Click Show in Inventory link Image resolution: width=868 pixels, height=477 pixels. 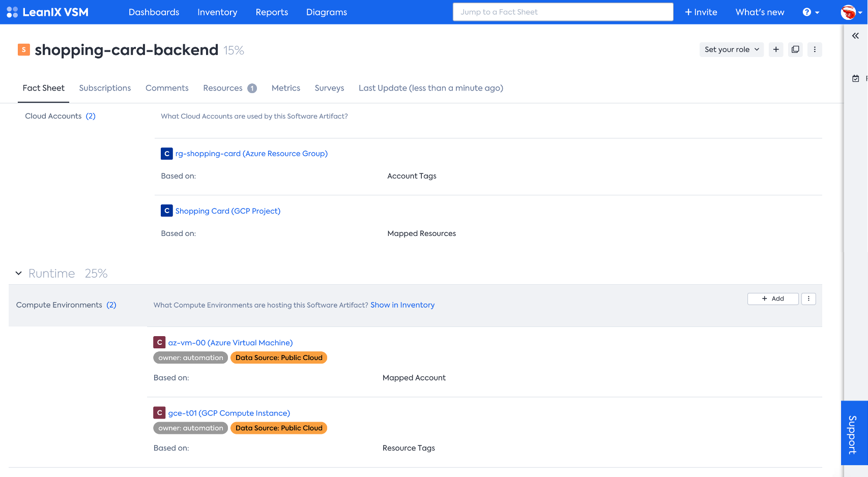pyautogui.click(x=402, y=305)
